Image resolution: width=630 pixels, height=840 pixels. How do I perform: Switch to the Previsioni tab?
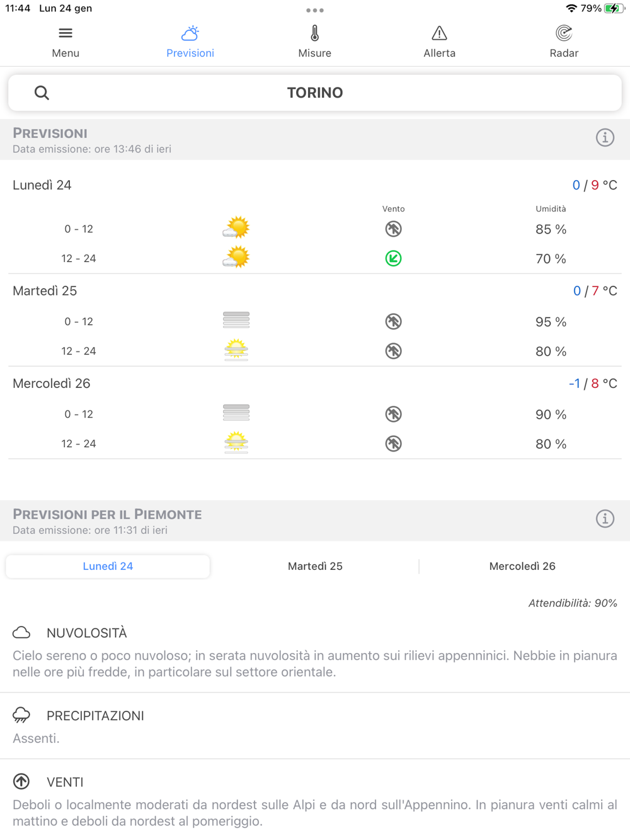tap(190, 42)
